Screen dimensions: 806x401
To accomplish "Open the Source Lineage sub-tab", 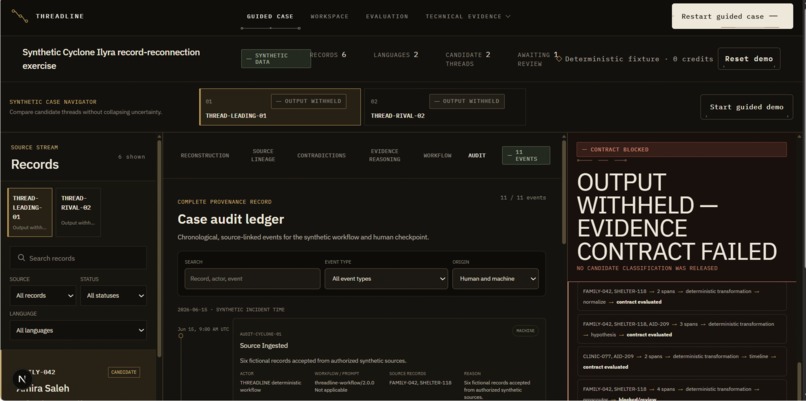I will coord(263,155).
